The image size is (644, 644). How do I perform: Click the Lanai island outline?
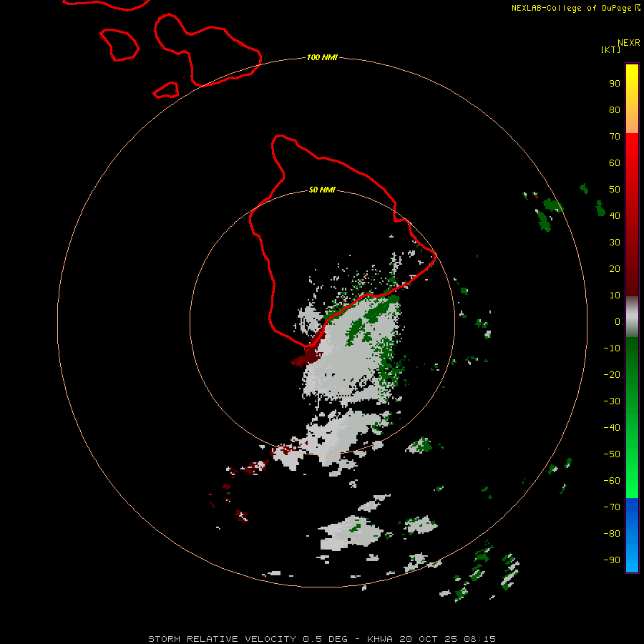(119, 45)
